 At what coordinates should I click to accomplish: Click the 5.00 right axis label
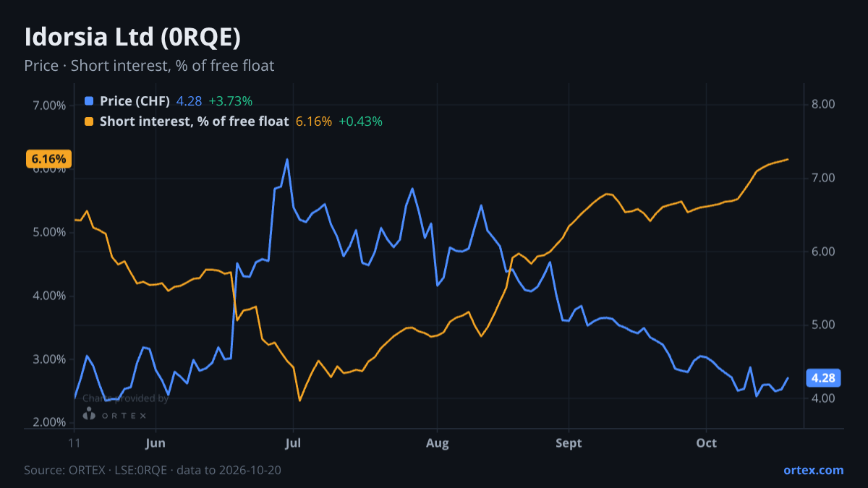coord(823,325)
